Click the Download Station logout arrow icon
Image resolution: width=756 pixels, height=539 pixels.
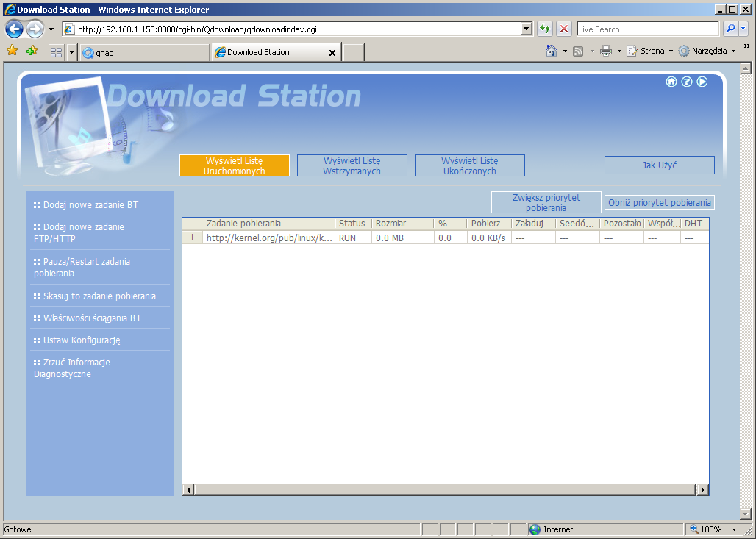click(702, 82)
